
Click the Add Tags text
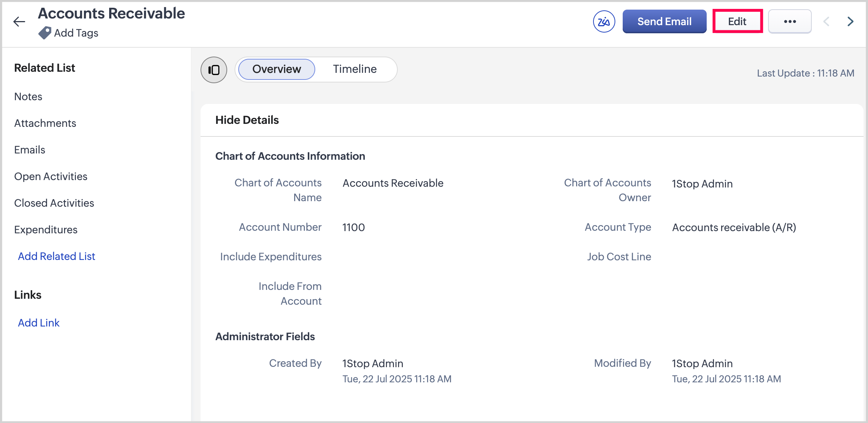76,33
